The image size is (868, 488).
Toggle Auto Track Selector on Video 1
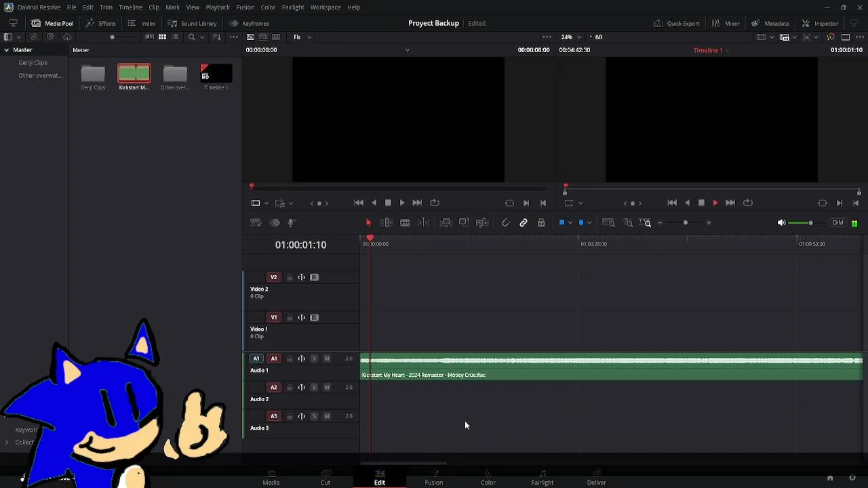tap(301, 318)
